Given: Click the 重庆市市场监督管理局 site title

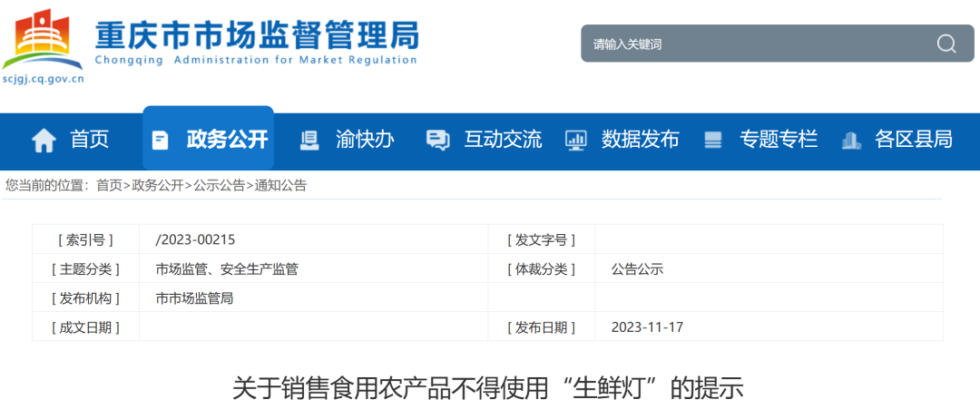Looking at the screenshot, I should click(x=256, y=36).
